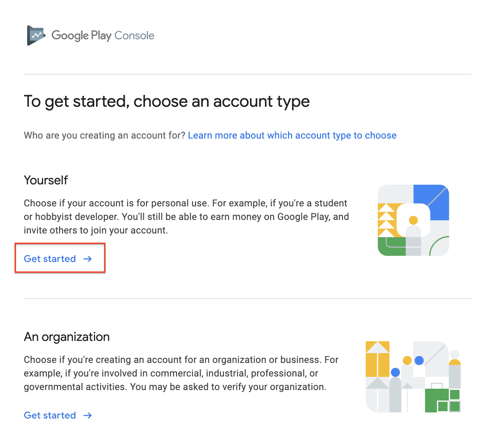Click the Yourself account illustration
Viewport: 498px width, 448px height.
[x=413, y=220]
